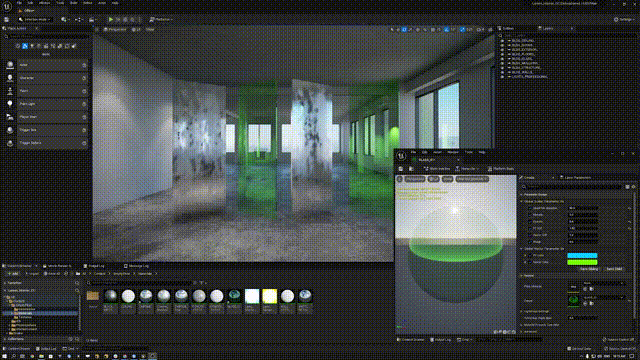This screenshot has height=360, width=640.
Task: Open the Parent material dropdown
Action: point(604,298)
